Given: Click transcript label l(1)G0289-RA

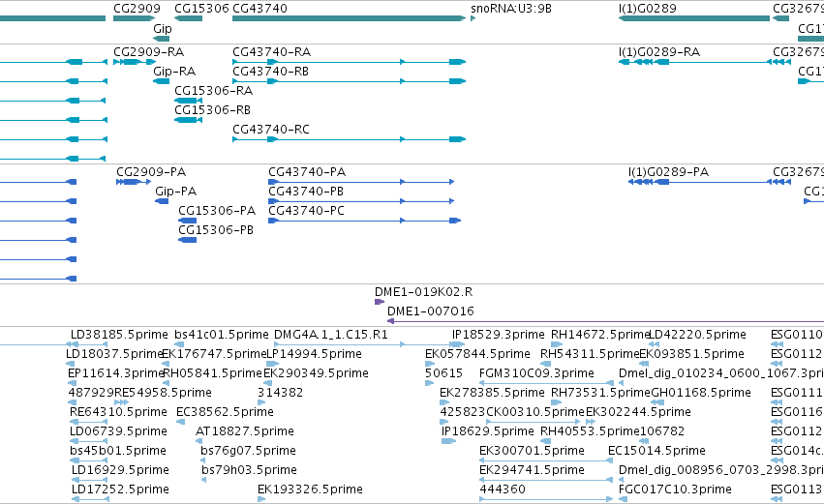Looking at the screenshot, I should coord(659,52).
